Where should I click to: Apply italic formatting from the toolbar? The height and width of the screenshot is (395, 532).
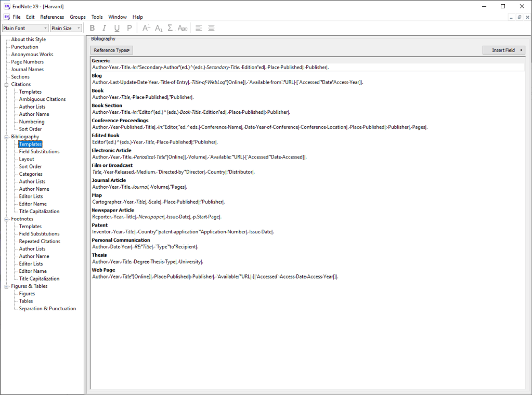coord(105,28)
